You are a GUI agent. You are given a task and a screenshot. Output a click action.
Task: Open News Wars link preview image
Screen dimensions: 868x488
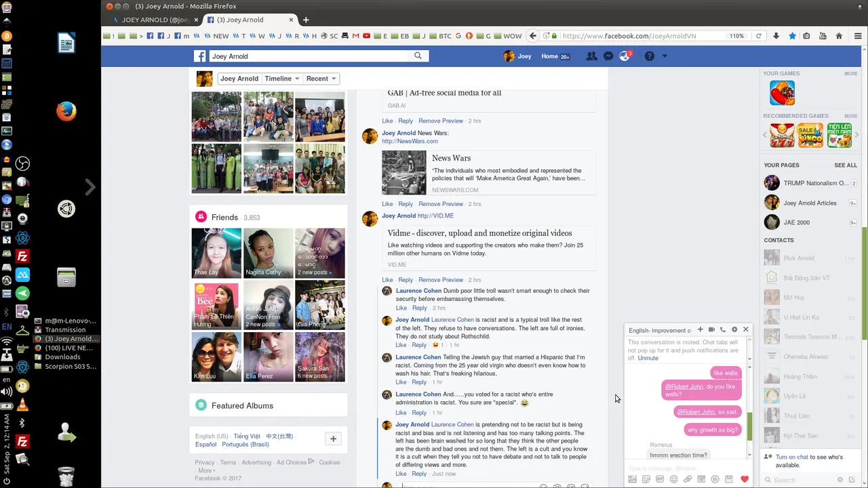404,173
